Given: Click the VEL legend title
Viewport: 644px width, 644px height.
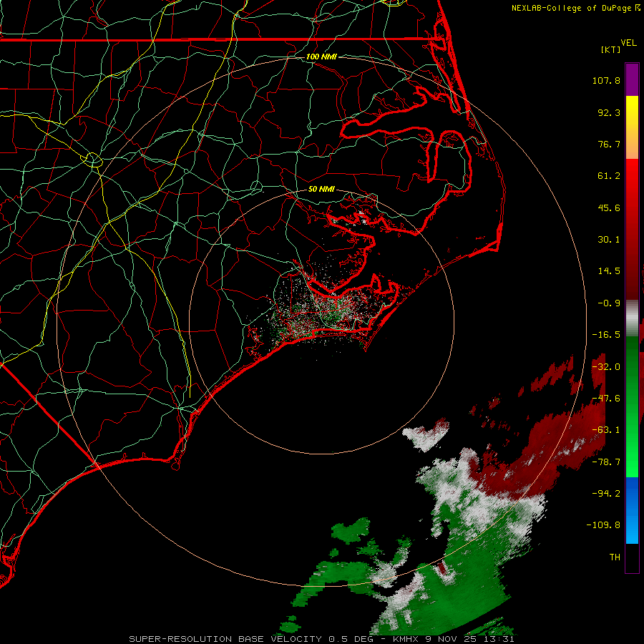Looking at the screenshot, I should coord(628,43).
